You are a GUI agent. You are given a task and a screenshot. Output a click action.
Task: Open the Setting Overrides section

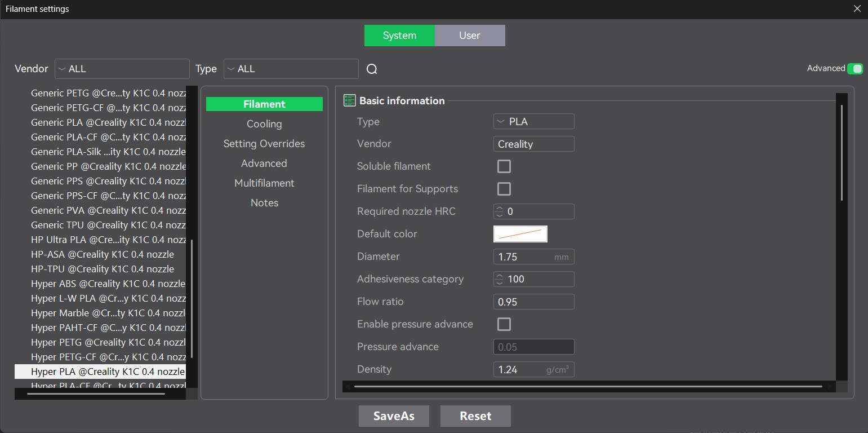pyautogui.click(x=264, y=143)
